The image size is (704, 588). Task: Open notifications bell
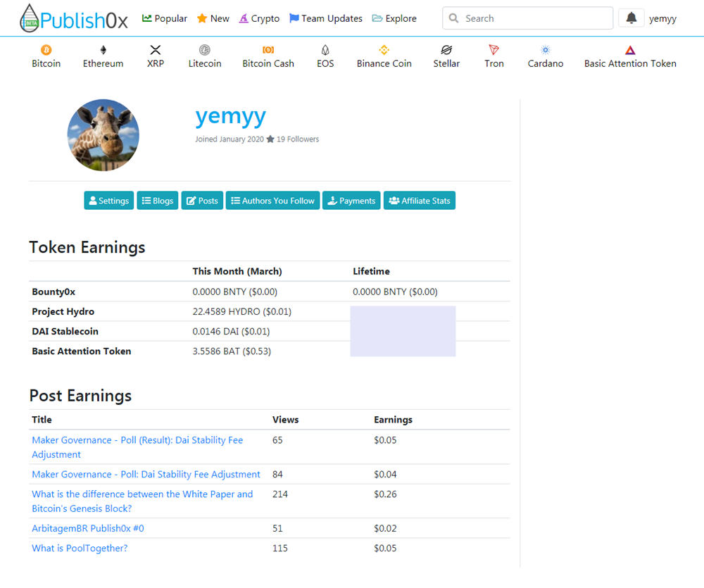point(631,18)
